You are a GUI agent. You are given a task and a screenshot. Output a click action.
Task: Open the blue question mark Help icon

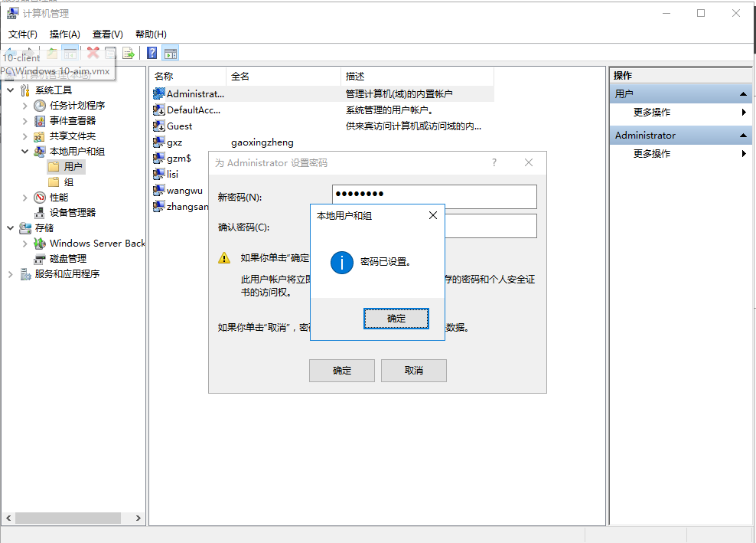pyautogui.click(x=152, y=53)
